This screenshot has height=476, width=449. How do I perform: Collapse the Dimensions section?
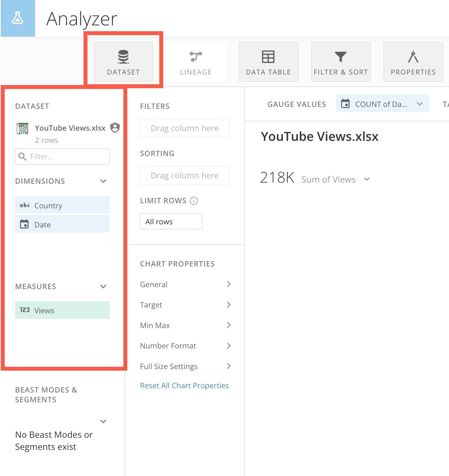pos(103,181)
